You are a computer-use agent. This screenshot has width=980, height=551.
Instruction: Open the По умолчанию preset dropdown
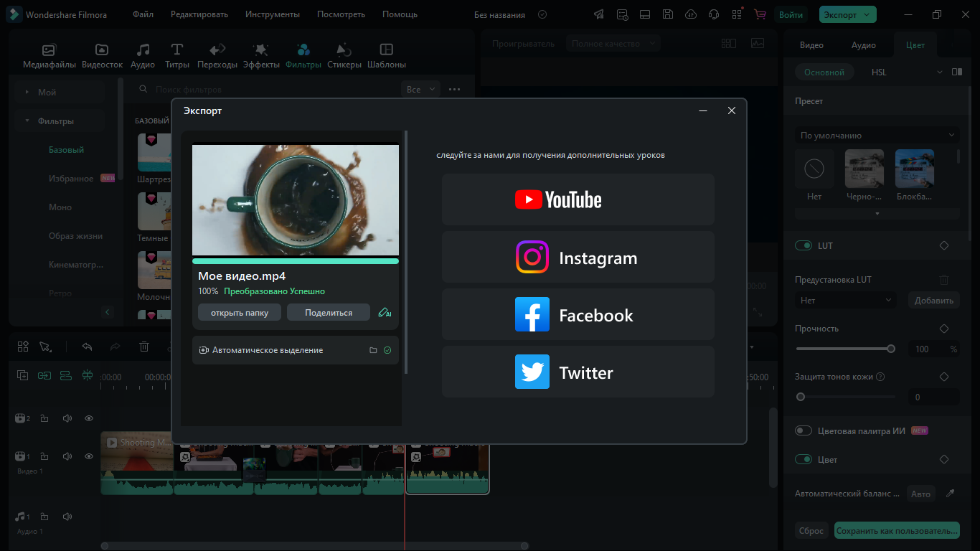coord(877,135)
